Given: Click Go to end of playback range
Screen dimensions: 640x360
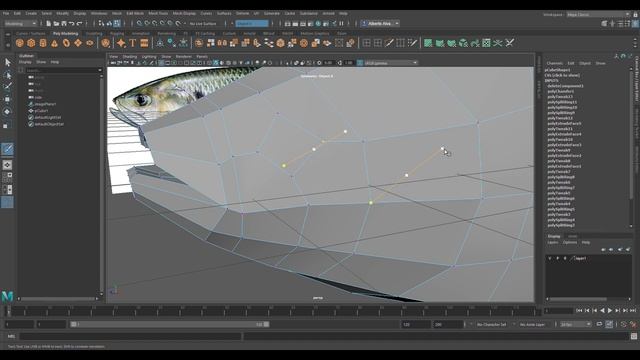Looking at the screenshot, I should [633, 311].
